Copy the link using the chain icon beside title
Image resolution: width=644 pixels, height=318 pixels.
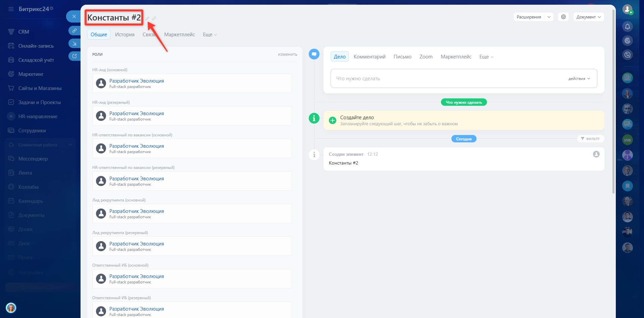point(154,18)
